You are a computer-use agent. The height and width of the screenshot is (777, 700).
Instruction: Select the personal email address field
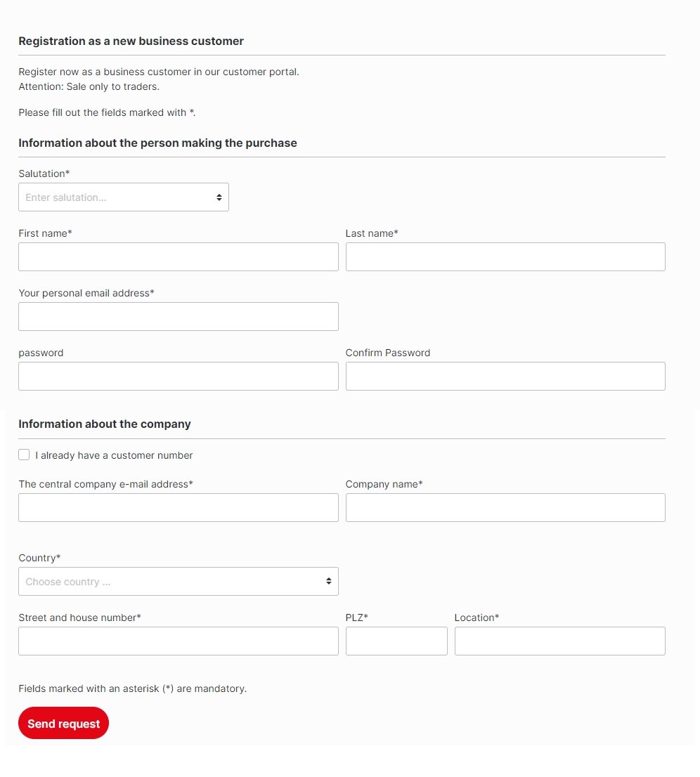pyautogui.click(x=178, y=317)
